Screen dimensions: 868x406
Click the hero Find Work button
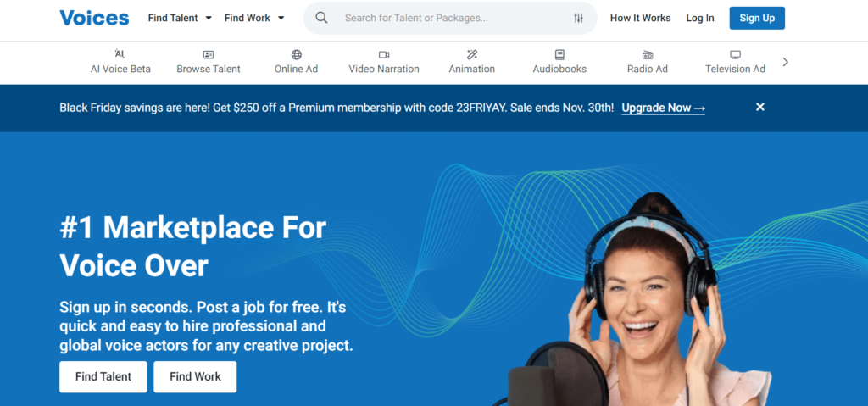(195, 376)
